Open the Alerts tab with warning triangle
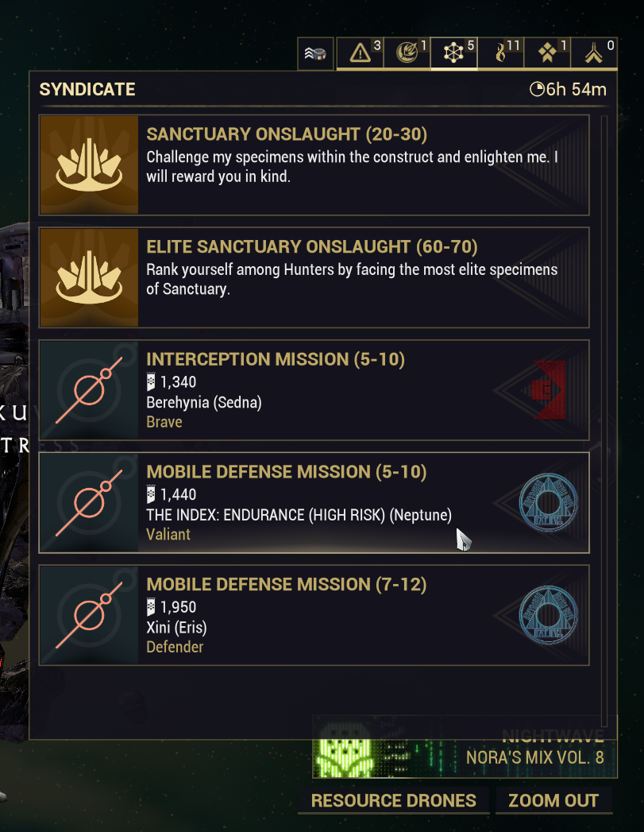 [x=361, y=53]
